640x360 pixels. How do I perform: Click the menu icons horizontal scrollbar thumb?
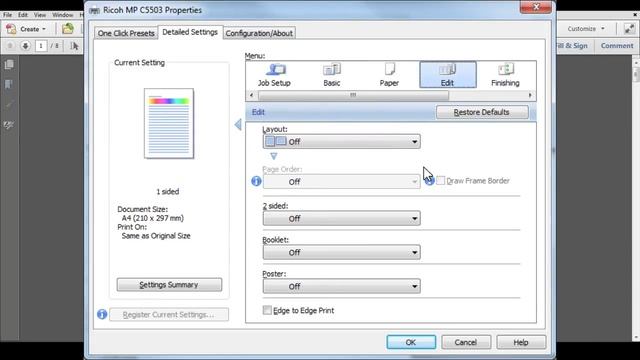[353, 95]
